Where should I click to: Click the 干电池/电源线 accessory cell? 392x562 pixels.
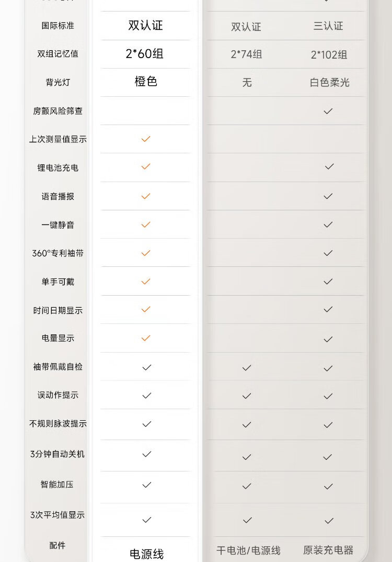248,550
